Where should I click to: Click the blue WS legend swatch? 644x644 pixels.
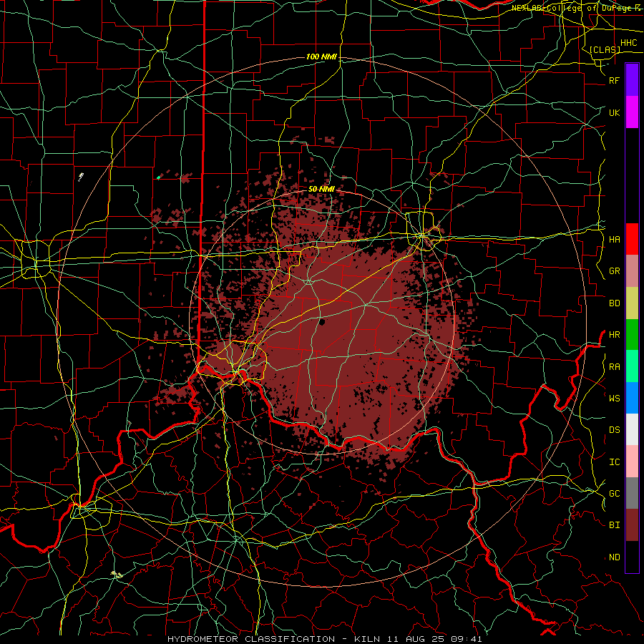coord(632,398)
